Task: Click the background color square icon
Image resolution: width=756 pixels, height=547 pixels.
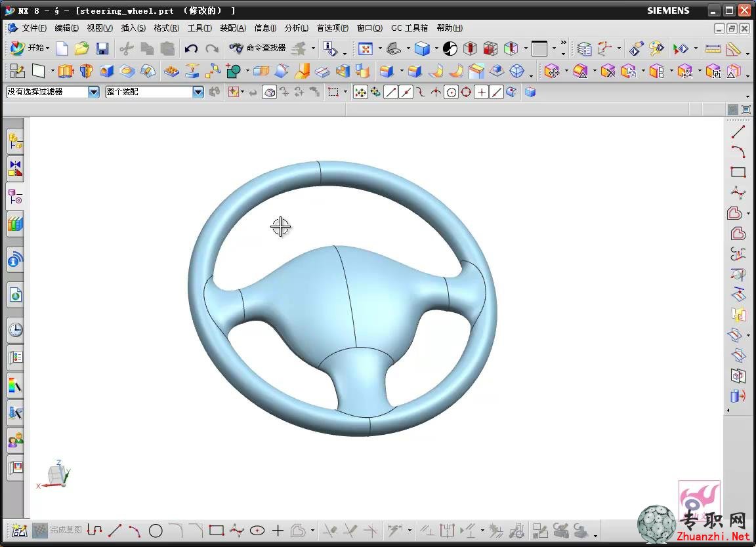Action: (539, 49)
